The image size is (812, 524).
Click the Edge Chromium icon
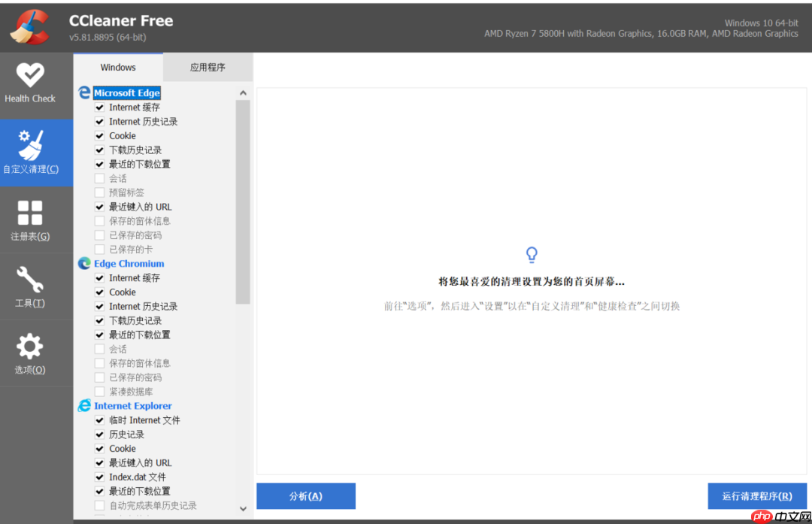(x=83, y=263)
